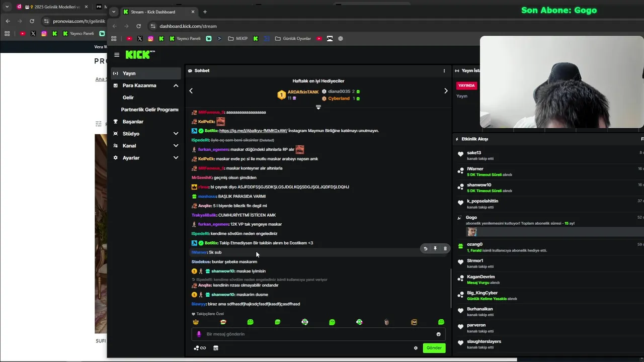This screenshot has height=362, width=644.
Task: Open chat settings gear beside Gönder
Action: coord(416,348)
